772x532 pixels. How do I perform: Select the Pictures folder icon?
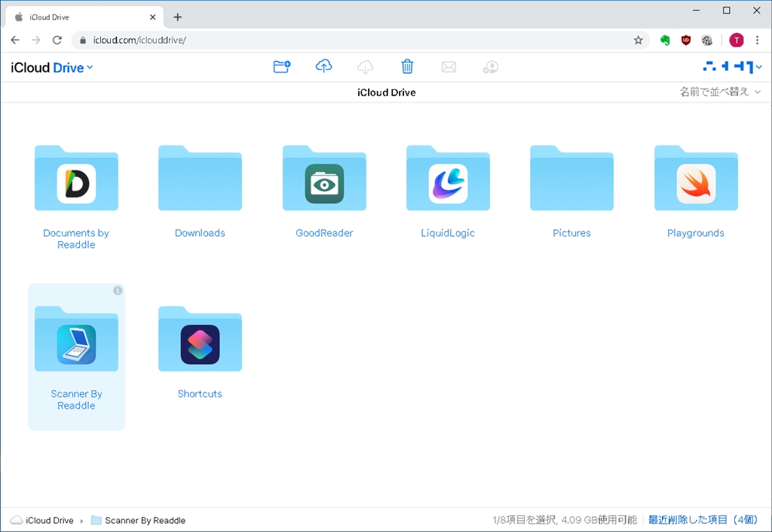click(x=571, y=178)
